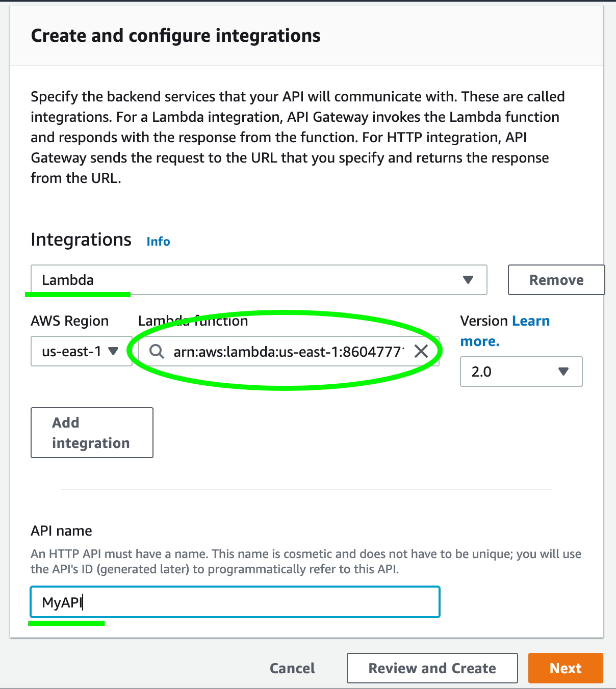
Task: Click the Review and Create button
Action: tap(432, 668)
